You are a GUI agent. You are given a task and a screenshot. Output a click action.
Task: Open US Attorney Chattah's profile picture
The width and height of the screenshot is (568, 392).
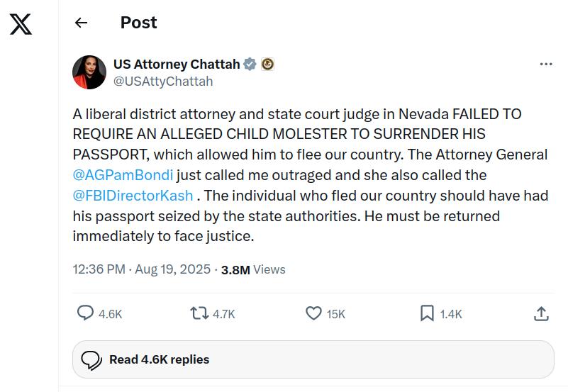(89, 72)
